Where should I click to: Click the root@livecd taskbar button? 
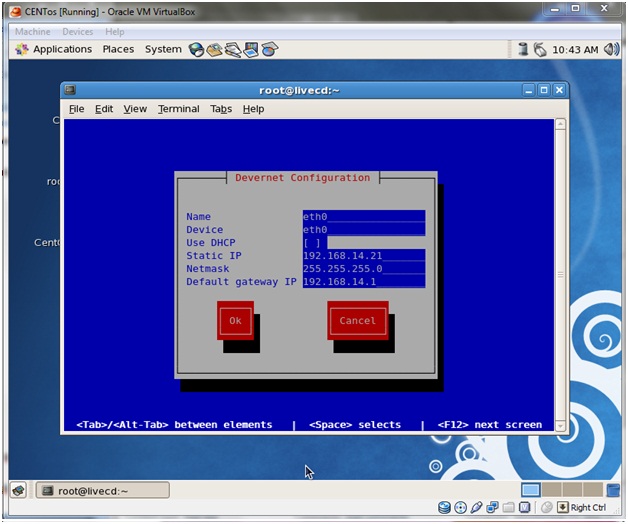click(x=103, y=490)
